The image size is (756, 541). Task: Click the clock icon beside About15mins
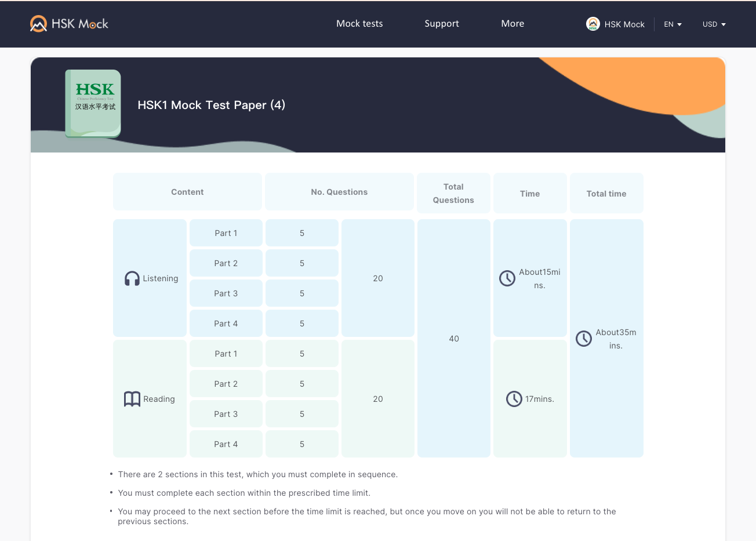pyautogui.click(x=507, y=278)
